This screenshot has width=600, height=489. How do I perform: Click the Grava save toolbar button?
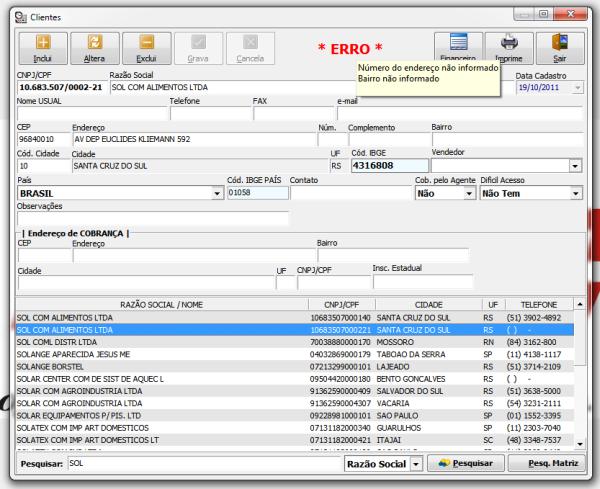[198, 49]
